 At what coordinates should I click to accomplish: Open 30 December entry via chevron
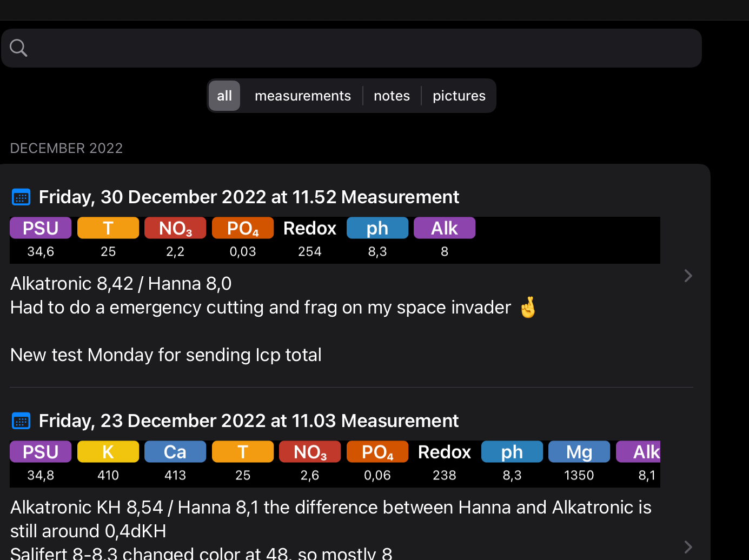coord(688,276)
